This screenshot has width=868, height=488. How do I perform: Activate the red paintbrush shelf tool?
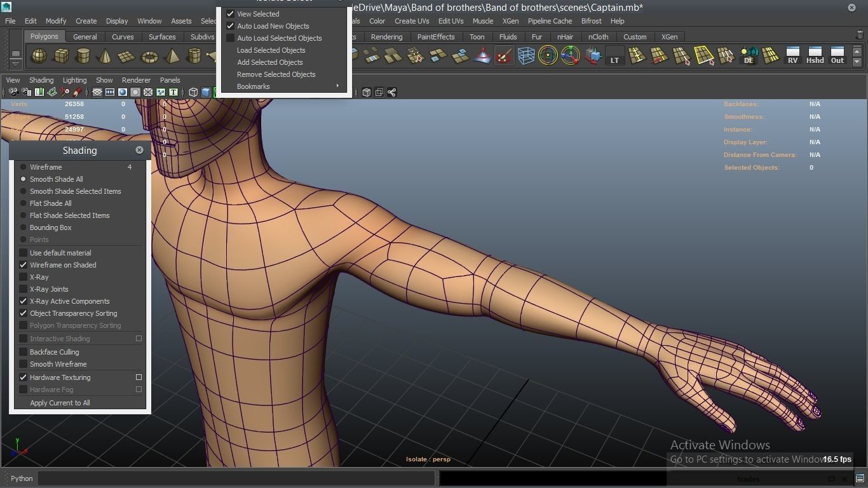505,57
